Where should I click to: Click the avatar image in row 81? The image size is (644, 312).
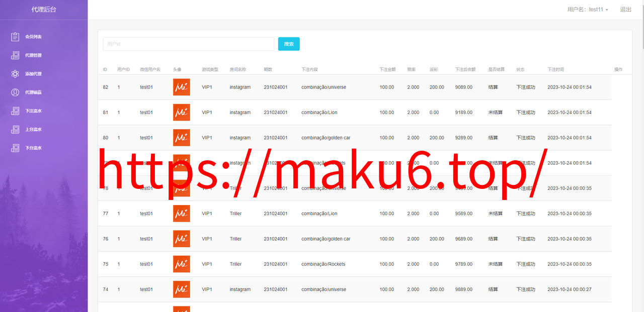pos(182,113)
